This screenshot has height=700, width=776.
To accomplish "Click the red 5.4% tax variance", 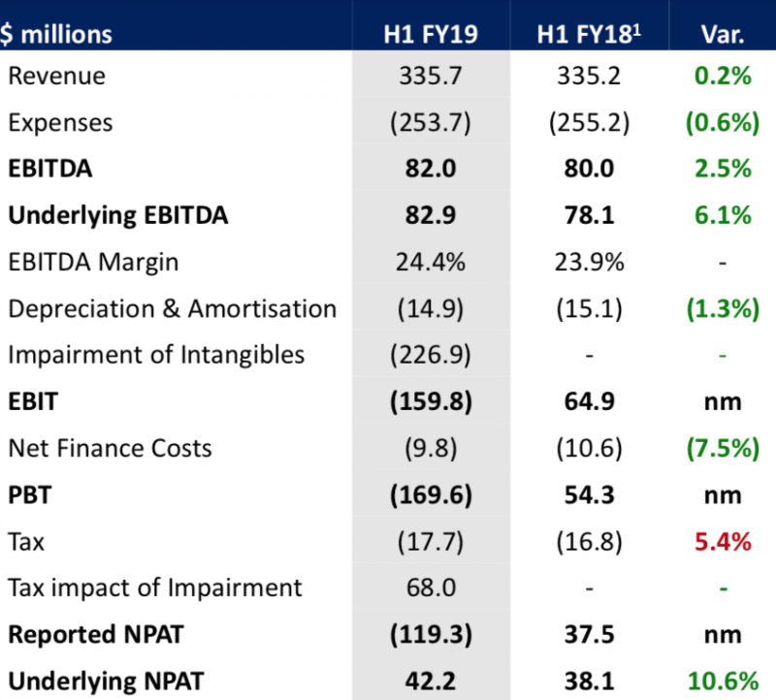I will (722, 541).
